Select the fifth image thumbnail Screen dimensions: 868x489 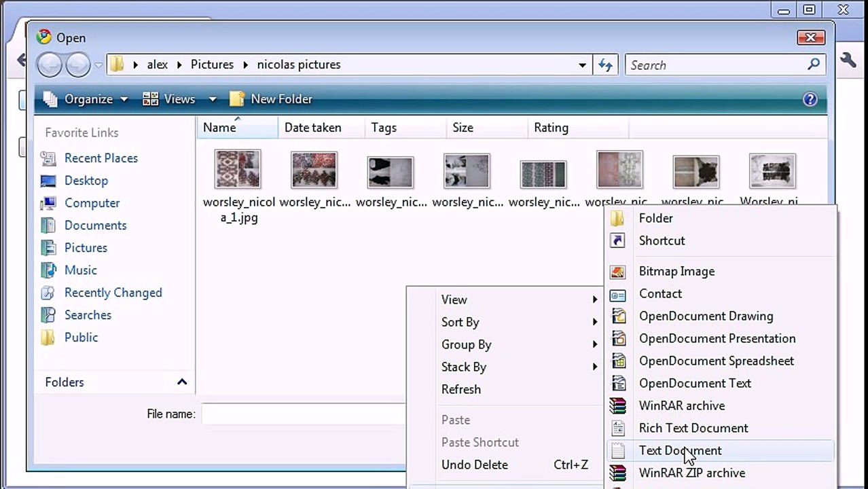click(x=543, y=174)
